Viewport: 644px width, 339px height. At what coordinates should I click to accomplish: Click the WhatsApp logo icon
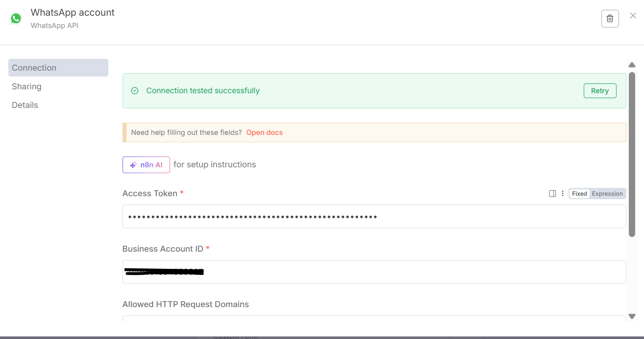point(16,19)
